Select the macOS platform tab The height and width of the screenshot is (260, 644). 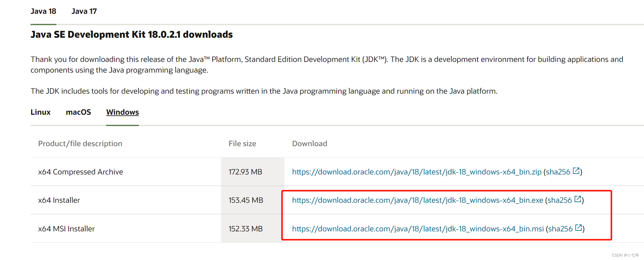[78, 112]
